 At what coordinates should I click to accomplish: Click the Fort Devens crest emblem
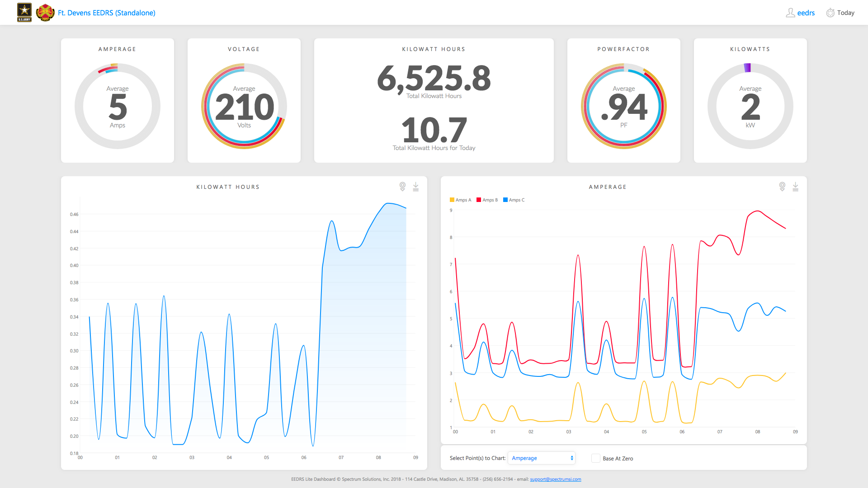(x=45, y=12)
